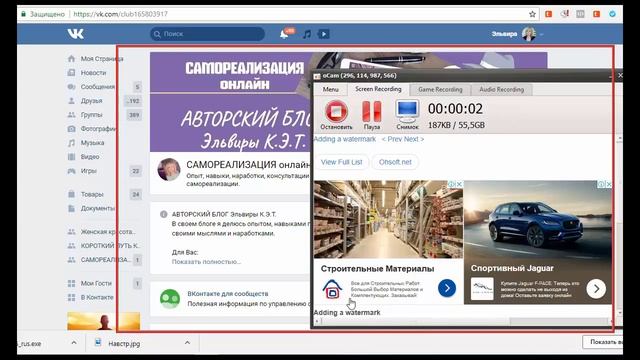Open the VK video player icon
This screenshot has height=360, width=640.
[x=323, y=34]
